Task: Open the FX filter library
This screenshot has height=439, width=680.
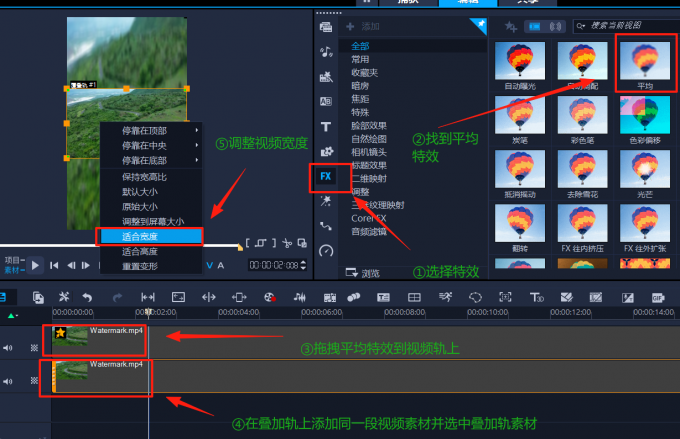Action: 326,176
